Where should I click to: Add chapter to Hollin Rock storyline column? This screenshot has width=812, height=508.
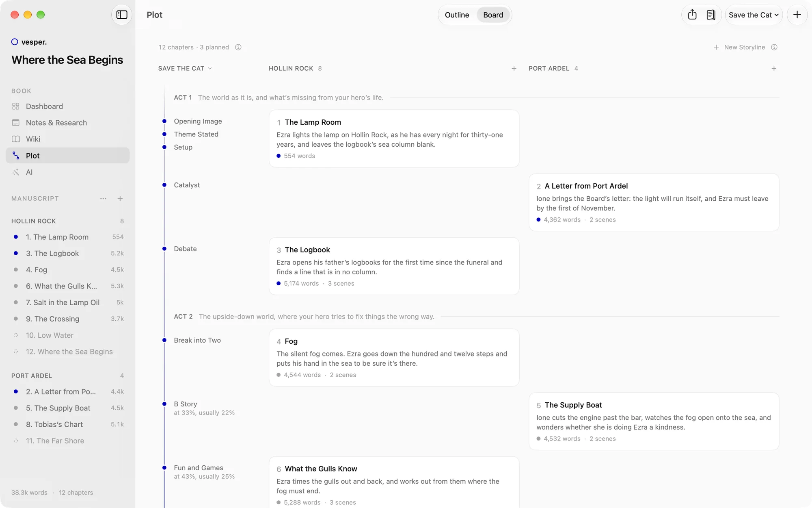coord(514,69)
